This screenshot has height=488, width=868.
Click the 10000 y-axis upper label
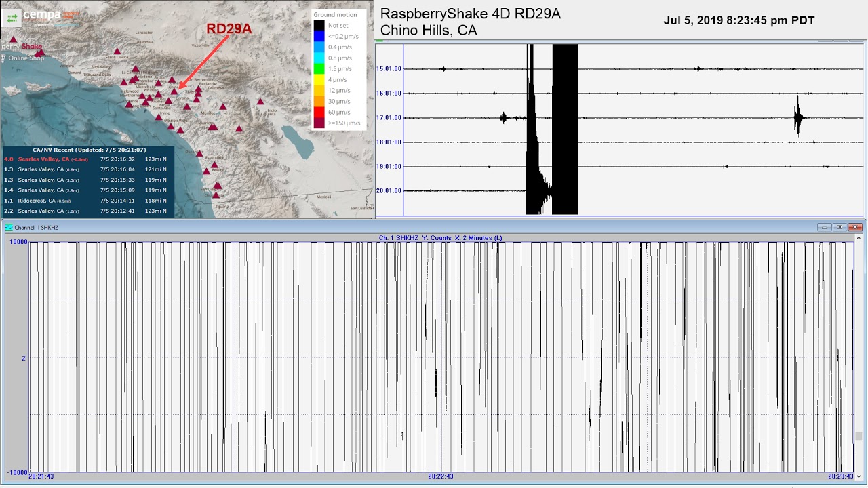18,242
